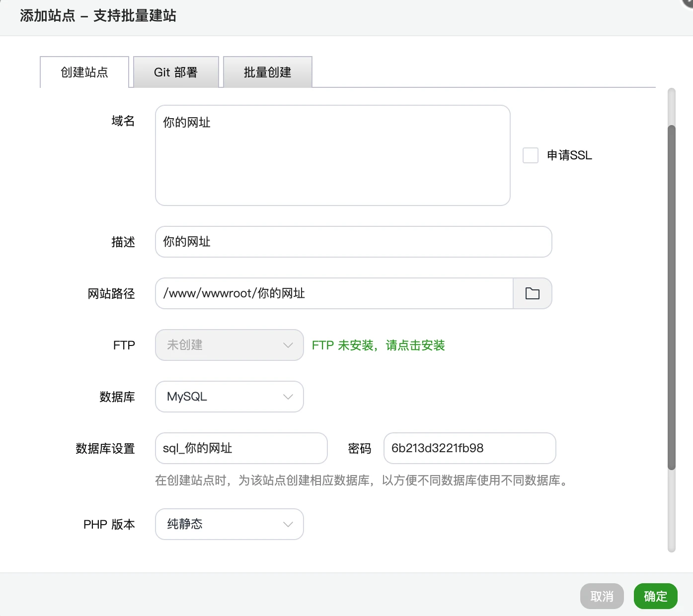The image size is (693, 616).
Task: Click the 网站路径 path input field
Action: click(334, 293)
